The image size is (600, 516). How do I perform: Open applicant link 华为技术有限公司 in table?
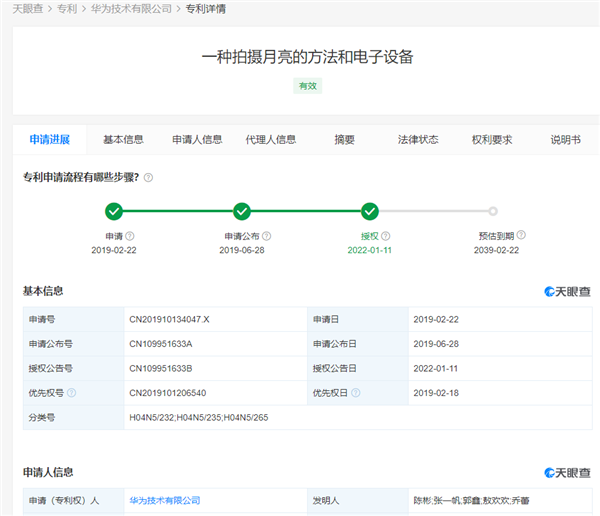(x=165, y=500)
